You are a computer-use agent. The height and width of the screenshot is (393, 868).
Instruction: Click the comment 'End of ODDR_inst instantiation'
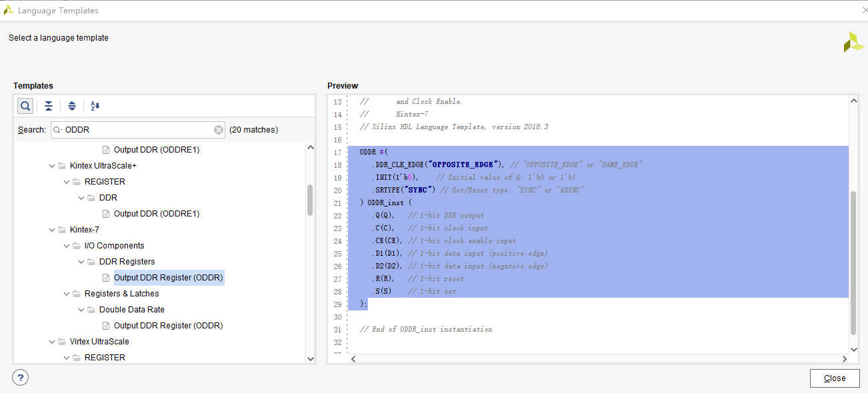426,329
